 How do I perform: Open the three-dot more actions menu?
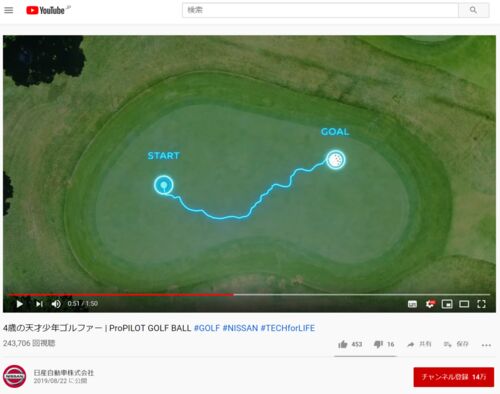click(486, 345)
